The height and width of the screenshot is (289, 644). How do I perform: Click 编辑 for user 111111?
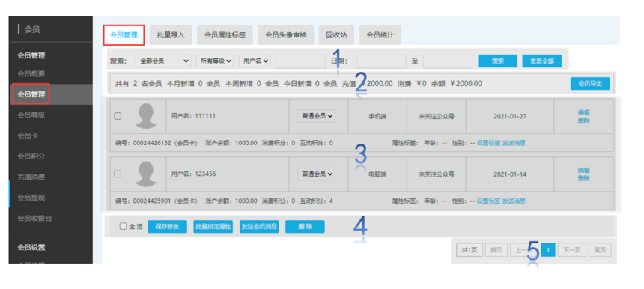tap(583, 112)
